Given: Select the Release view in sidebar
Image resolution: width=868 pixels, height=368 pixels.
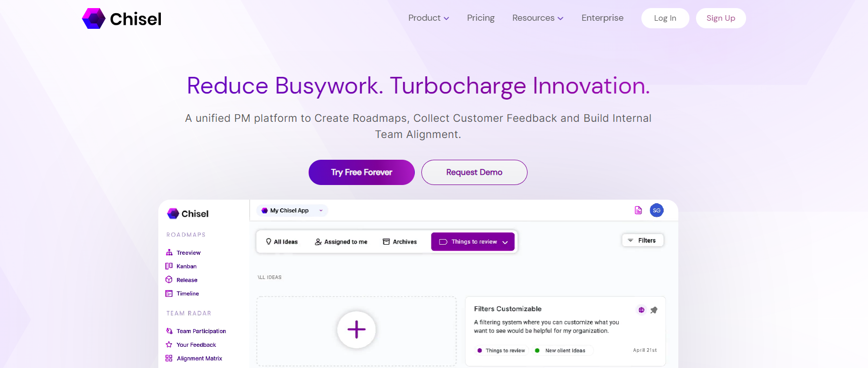Looking at the screenshot, I should pos(187,280).
